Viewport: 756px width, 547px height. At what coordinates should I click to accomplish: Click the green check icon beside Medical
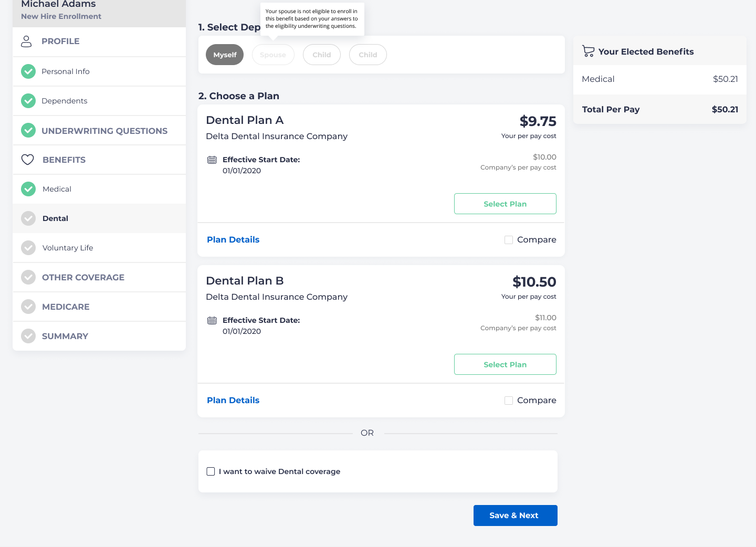(28, 189)
